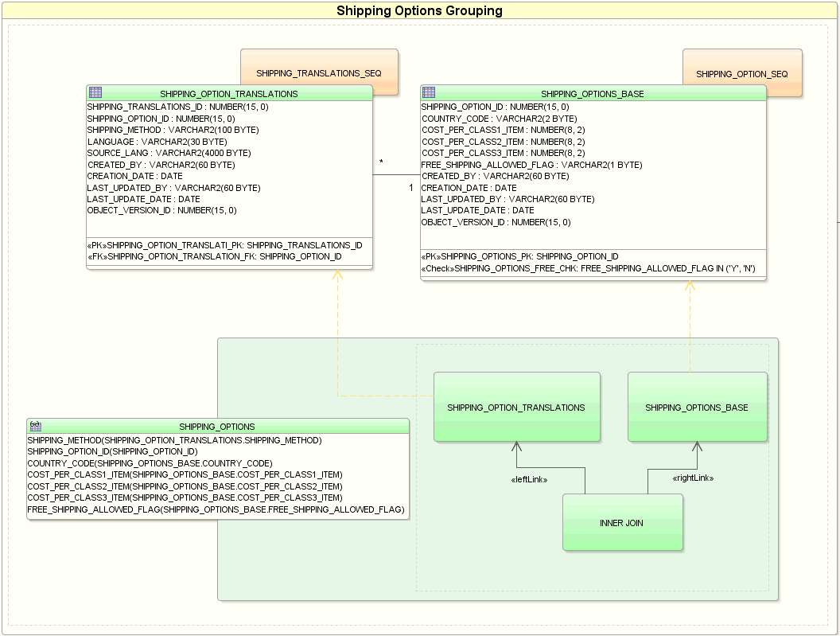Select the SHIPPING_OPTION_SEQ sequence box
Image resolution: width=840 pixels, height=636 pixels.
pyautogui.click(x=741, y=72)
